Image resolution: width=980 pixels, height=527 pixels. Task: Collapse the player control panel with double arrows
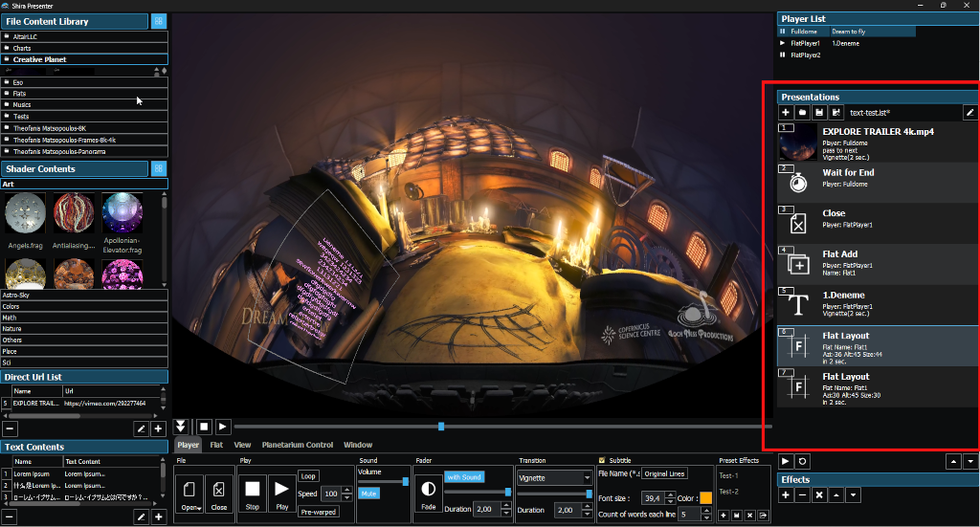tap(181, 427)
